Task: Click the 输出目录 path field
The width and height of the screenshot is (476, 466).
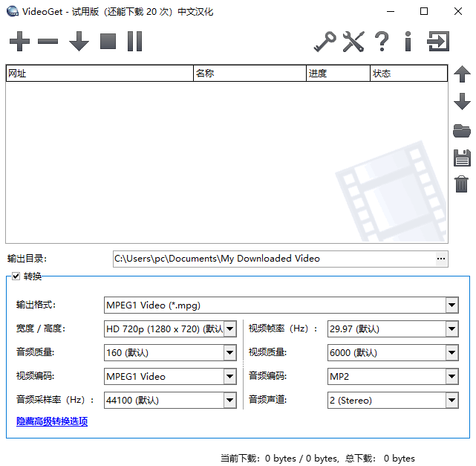Action: [x=275, y=259]
